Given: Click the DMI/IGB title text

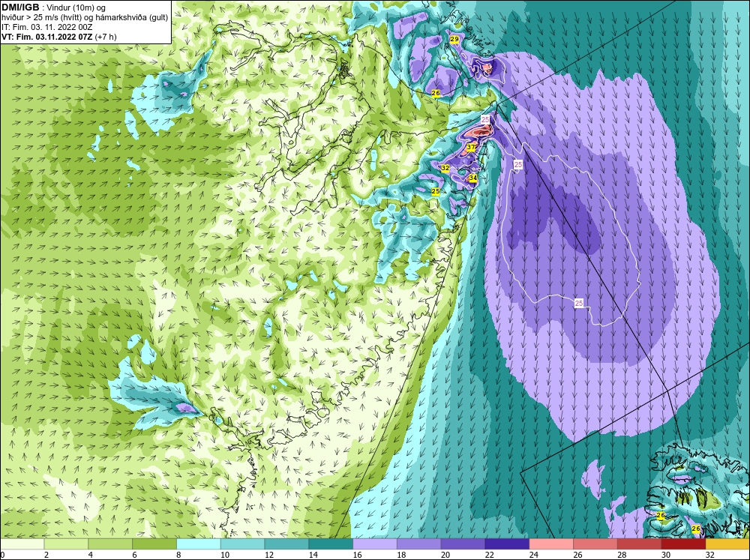Looking at the screenshot, I should (x=20, y=7).
